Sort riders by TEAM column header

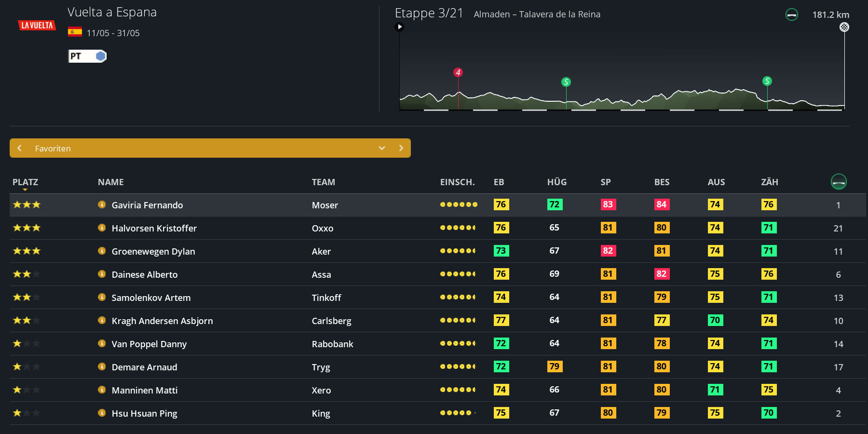323,182
